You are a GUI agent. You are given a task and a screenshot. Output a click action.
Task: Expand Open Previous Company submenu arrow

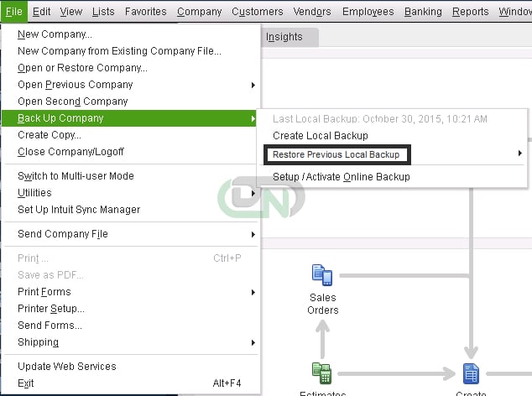(253, 85)
